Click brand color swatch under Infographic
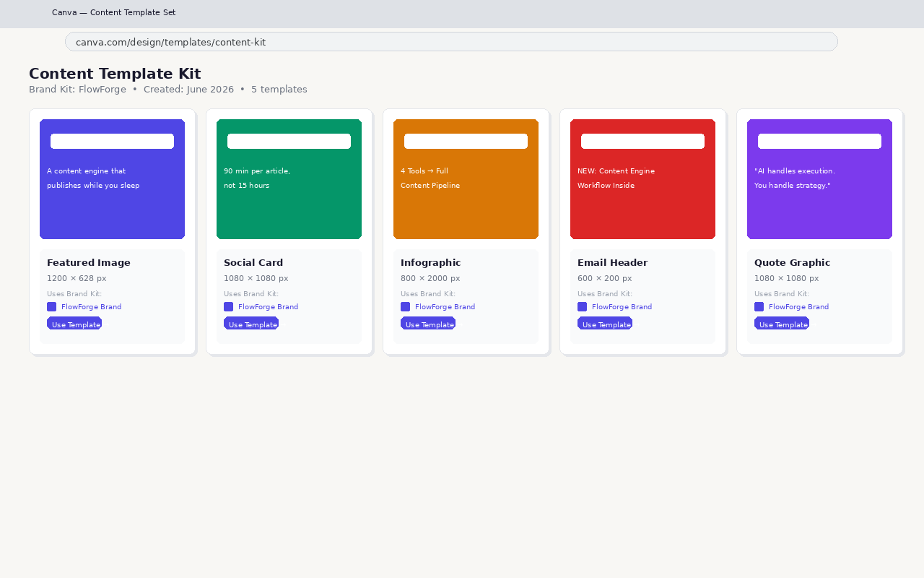924x578 pixels. tap(405, 306)
